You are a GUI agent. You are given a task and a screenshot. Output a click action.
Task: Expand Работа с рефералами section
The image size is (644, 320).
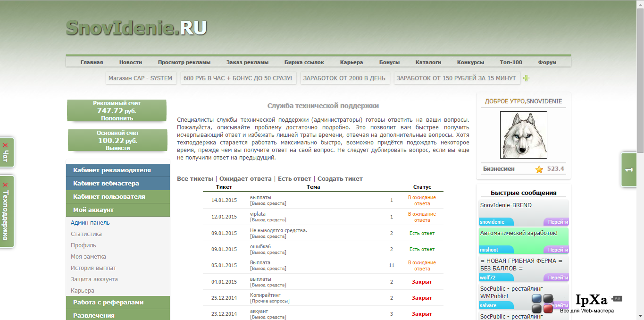click(x=118, y=303)
